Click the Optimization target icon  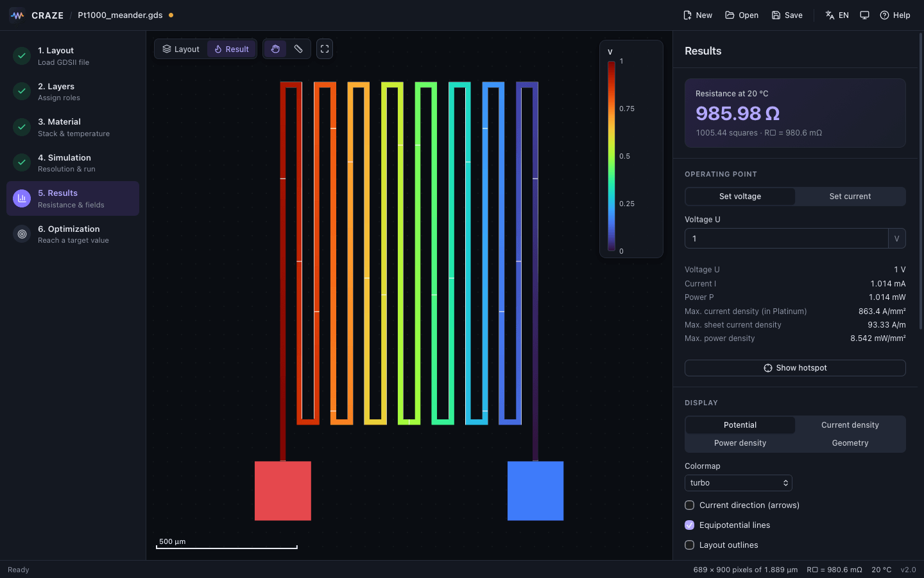click(22, 234)
